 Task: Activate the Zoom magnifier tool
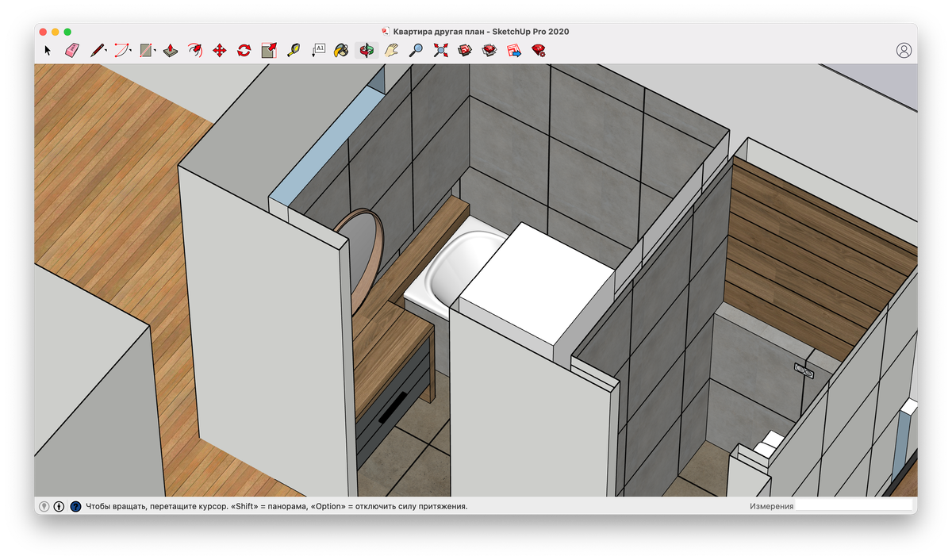pos(416,50)
